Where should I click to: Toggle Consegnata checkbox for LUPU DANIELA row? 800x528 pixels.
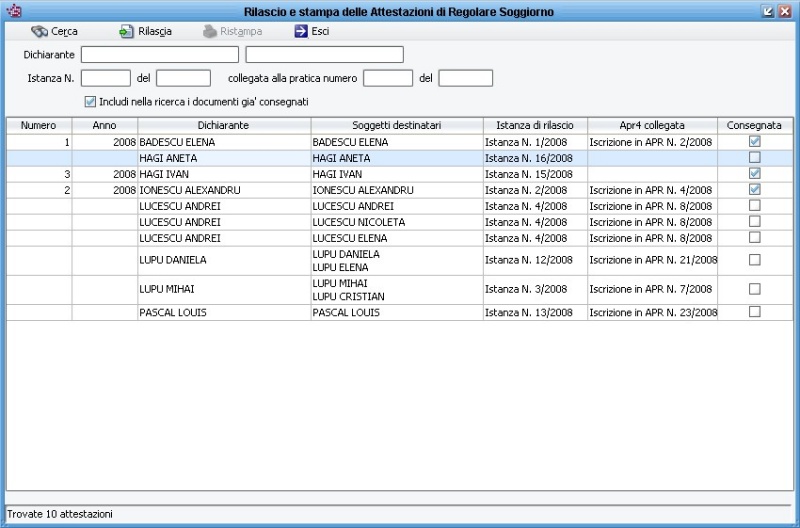(755, 260)
